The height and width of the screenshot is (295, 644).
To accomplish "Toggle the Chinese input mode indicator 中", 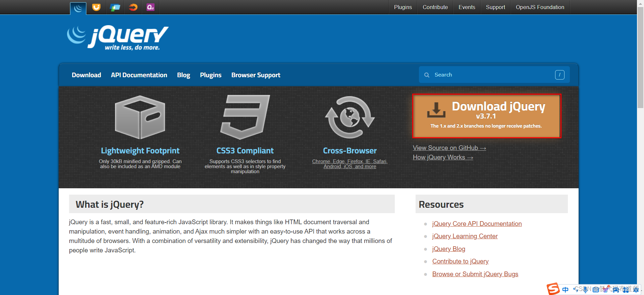I will 566,289.
